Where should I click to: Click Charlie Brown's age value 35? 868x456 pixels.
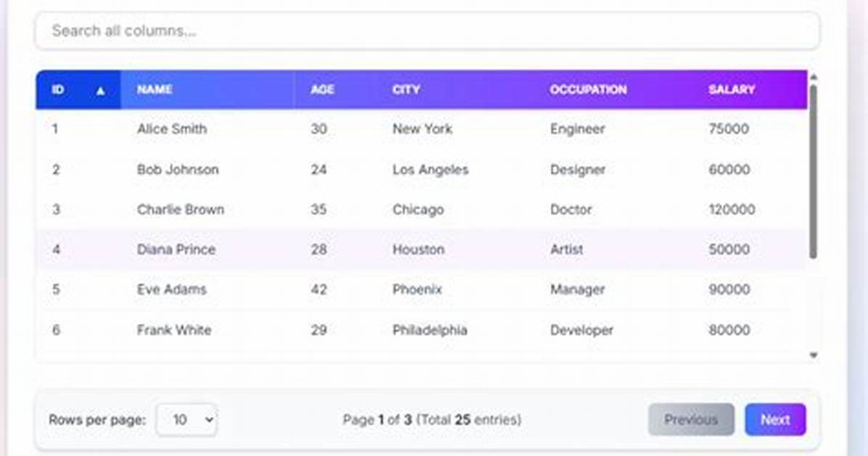tap(319, 209)
